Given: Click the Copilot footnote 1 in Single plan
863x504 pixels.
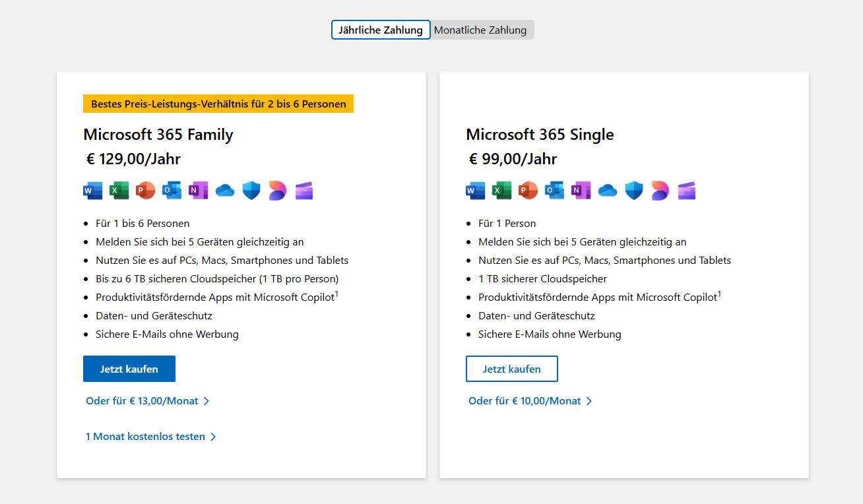Looking at the screenshot, I should coord(719,294).
